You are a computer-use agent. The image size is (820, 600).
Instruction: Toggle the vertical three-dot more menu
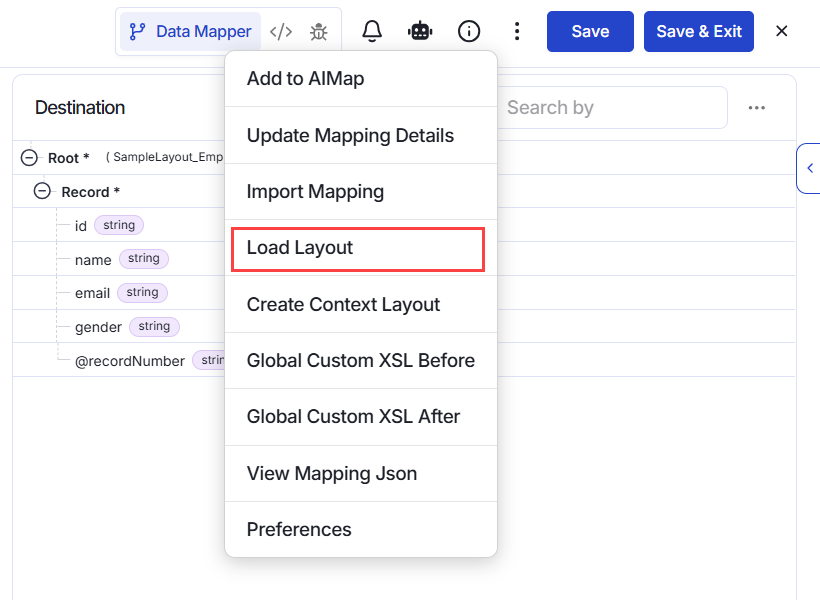[517, 31]
